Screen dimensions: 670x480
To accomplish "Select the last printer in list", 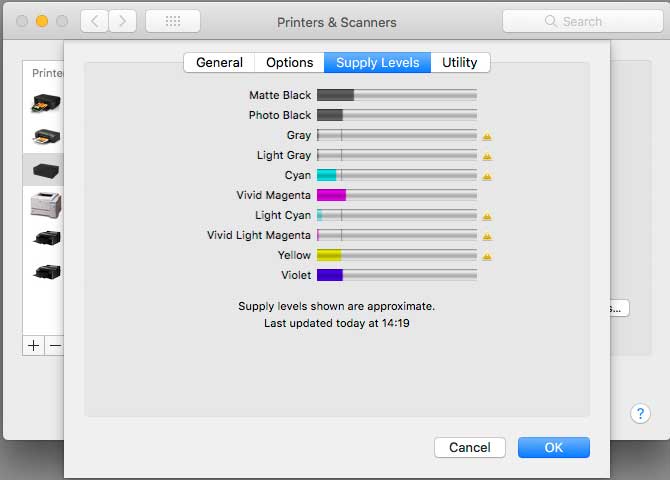I will (47, 271).
